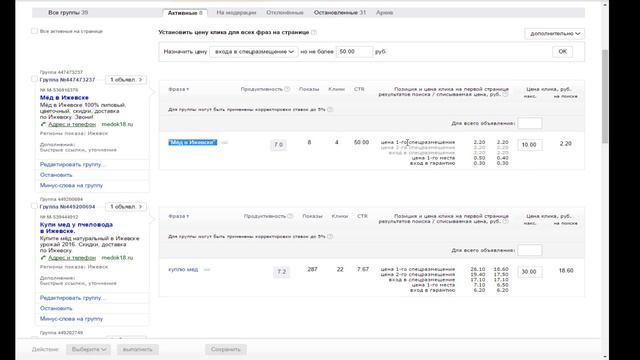Switch to Активные tab
The width and height of the screenshot is (640, 360).
(x=185, y=13)
